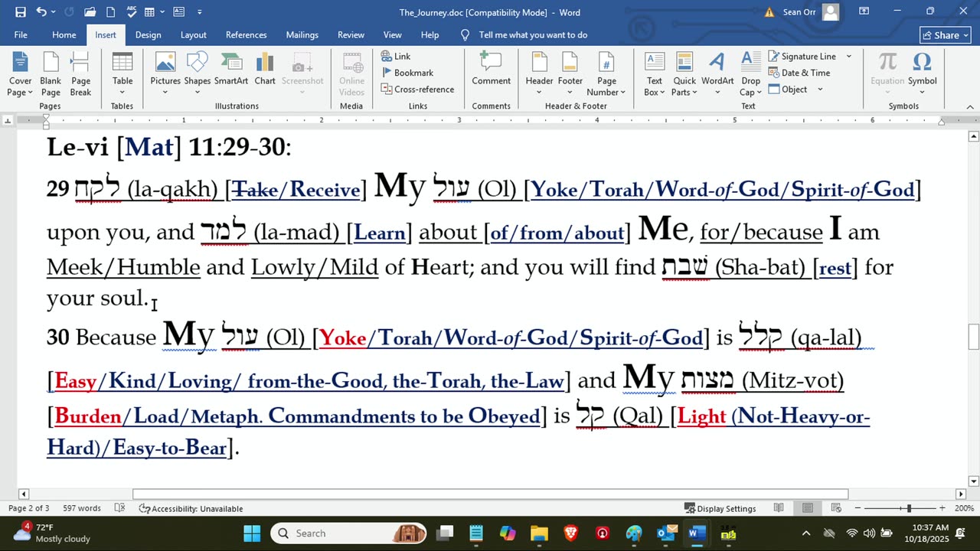Click the Date & Time button
Image resolution: width=980 pixels, height=551 pixels.
pyautogui.click(x=799, y=73)
